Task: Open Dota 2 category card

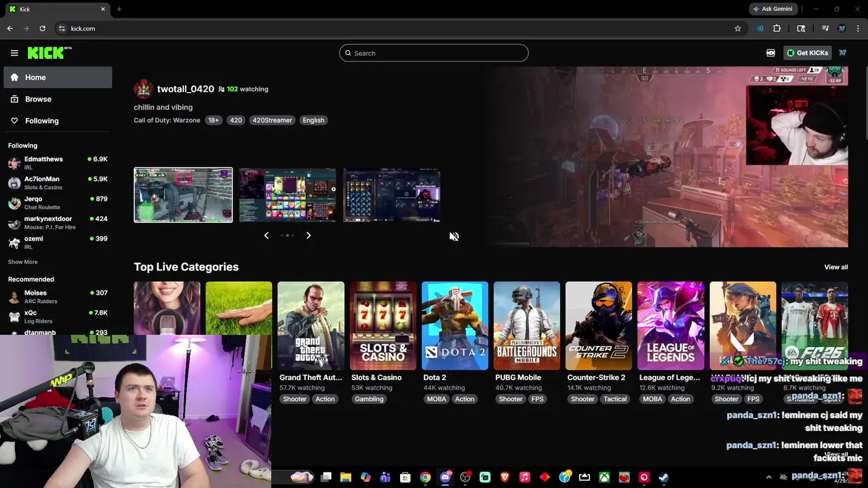Action: coord(454,326)
